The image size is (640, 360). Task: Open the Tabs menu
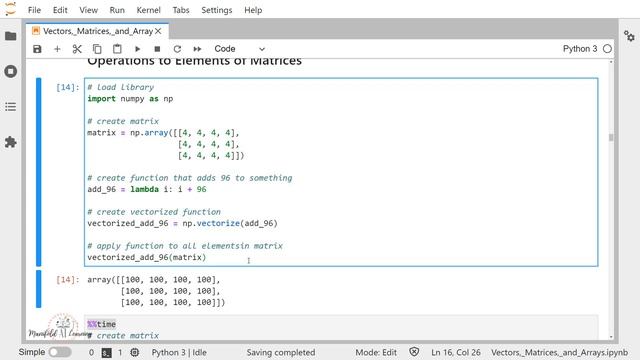pyautogui.click(x=181, y=10)
